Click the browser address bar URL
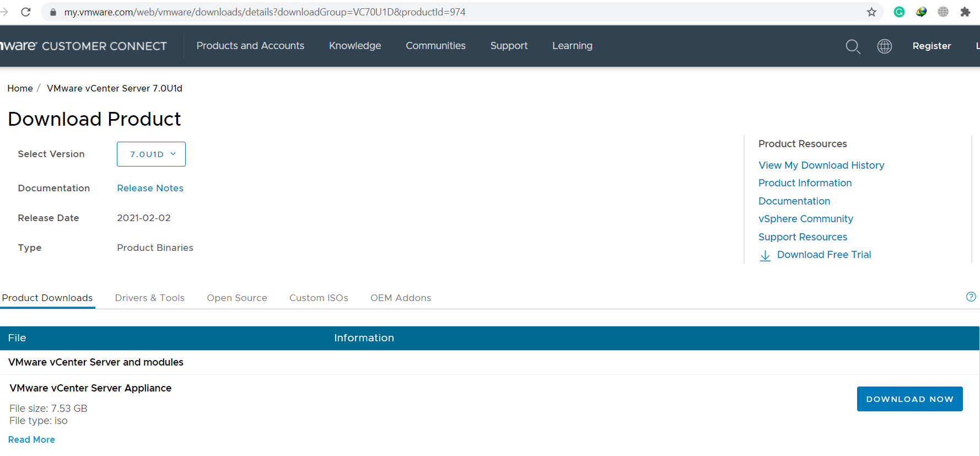Image resolution: width=980 pixels, height=456 pixels. 265,12
